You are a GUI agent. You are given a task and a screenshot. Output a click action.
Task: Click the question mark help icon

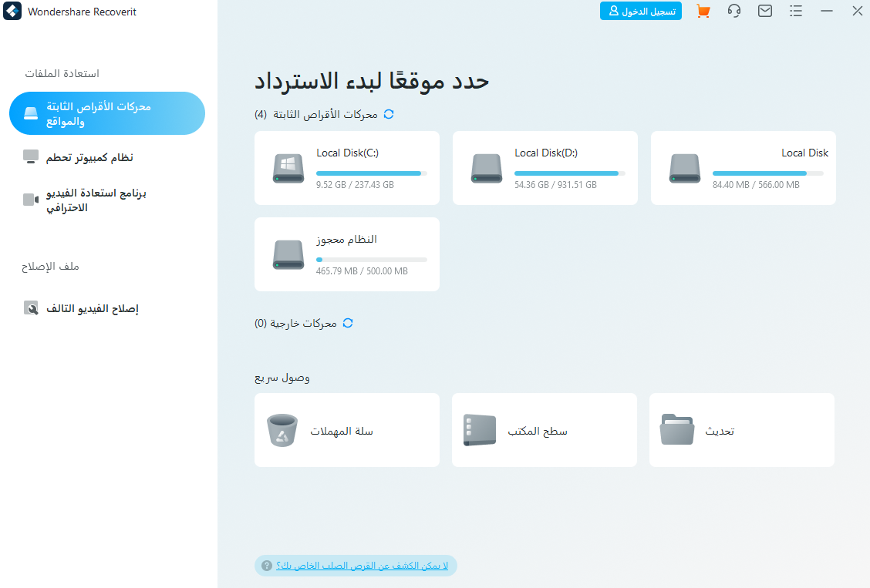click(x=267, y=566)
